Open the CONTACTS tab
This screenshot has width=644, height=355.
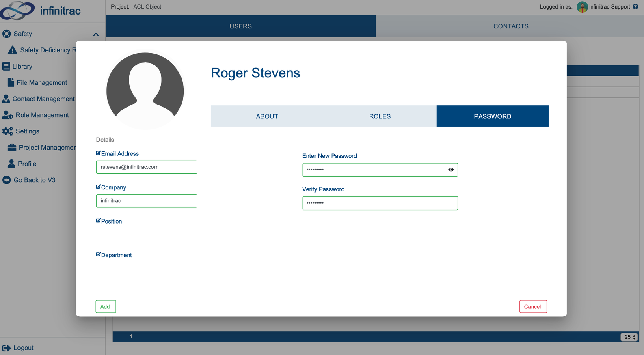510,26
